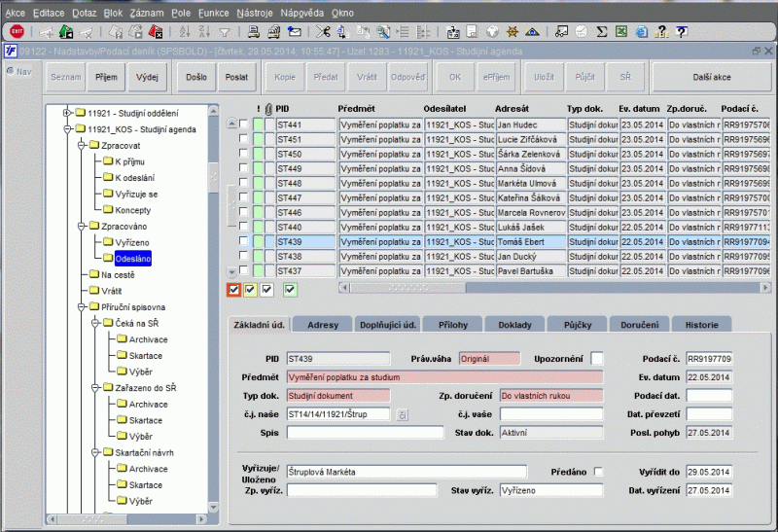Toggle the Předáno checkbox

[x=598, y=472]
